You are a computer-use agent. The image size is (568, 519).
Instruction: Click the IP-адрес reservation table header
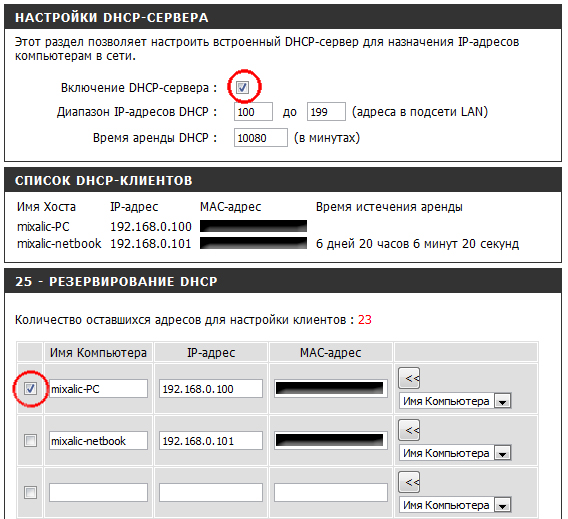(x=211, y=352)
